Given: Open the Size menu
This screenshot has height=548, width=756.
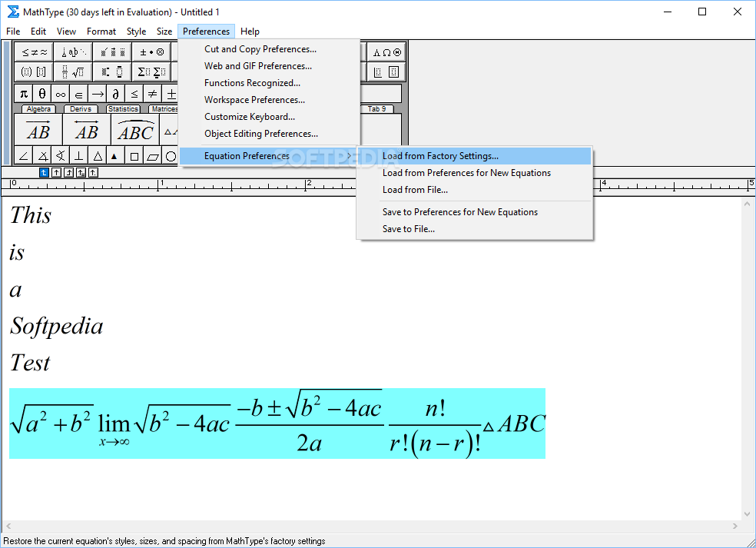Looking at the screenshot, I should click(164, 32).
